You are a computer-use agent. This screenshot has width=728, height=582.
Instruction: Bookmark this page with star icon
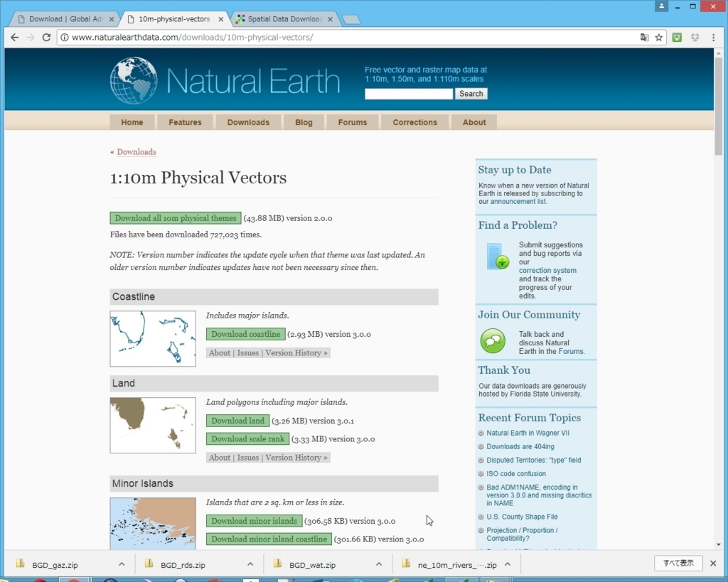point(658,38)
